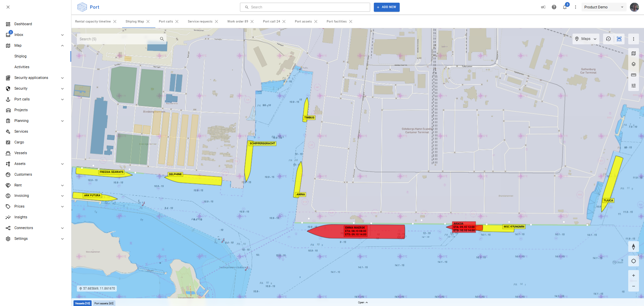This screenshot has width=644, height=306.
Task: Open the Maps dropdown on map
Action: (x=586, y=39)
